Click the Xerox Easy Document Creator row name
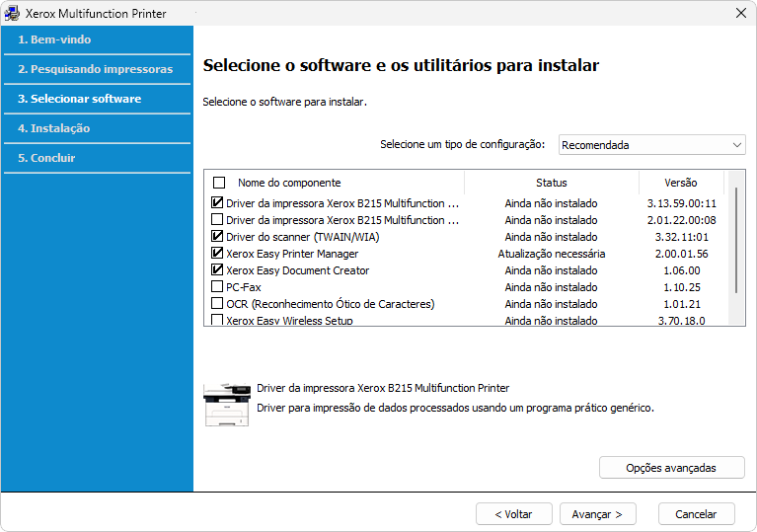This screenshot has height=532, width=757. [297, 270]
